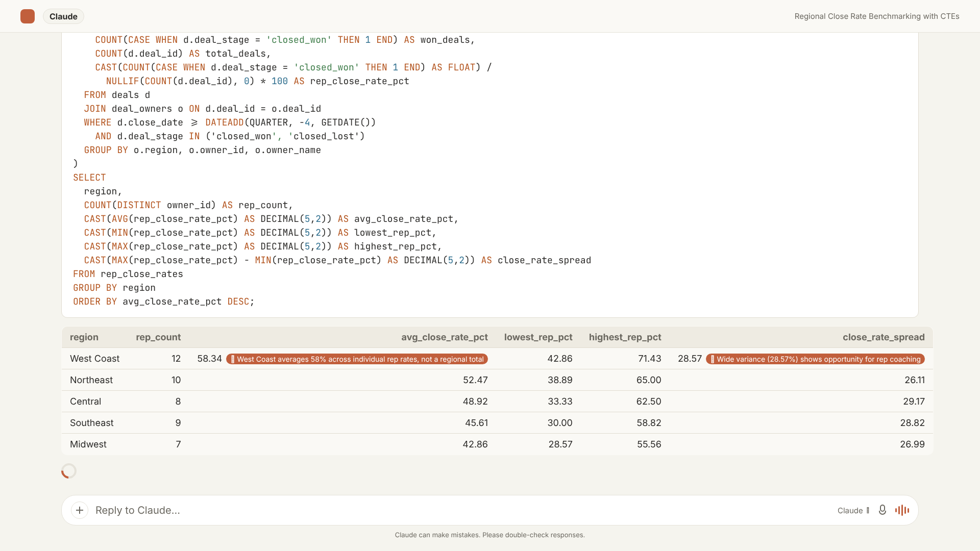Click the WHERE d.close_date DATEADD code line
The width and height of the screenshot is (980, 551).
pos(230,122)
